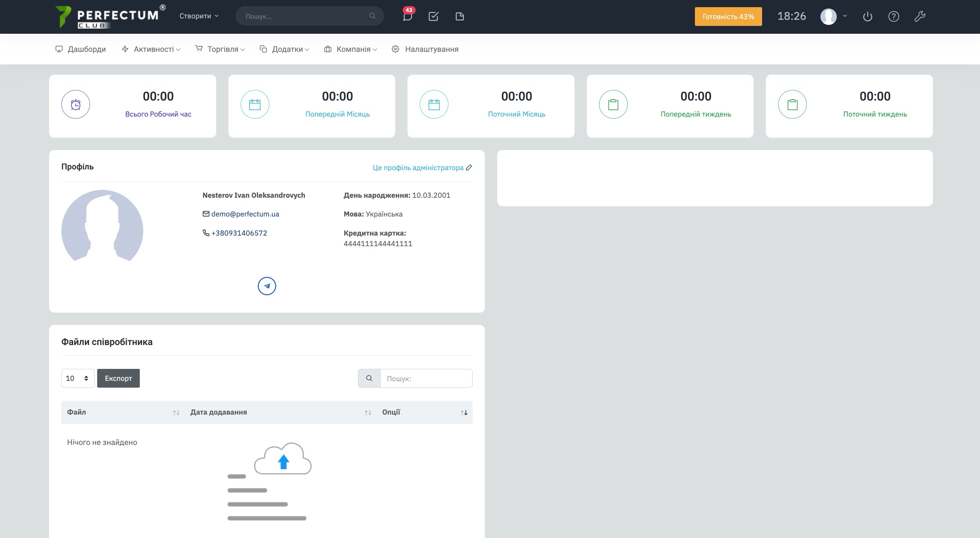Expand the Створити dropdown
This screenshot has height=538, width=980.
click(199, 16)
